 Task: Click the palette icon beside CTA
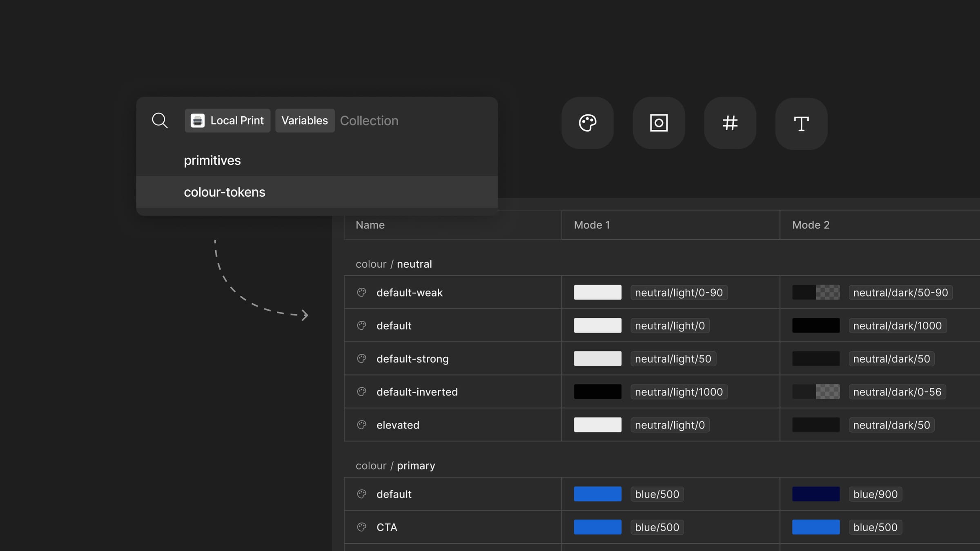click(362, 527)
